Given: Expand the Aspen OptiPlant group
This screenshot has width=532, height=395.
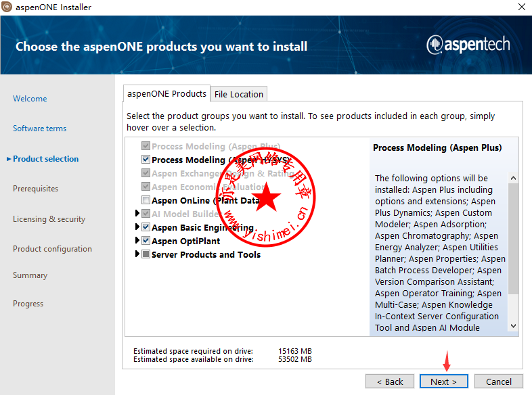Looking at the screenshot, I should coord(137,240).
